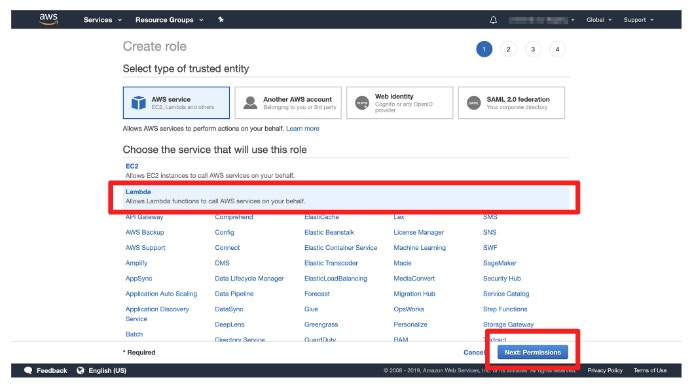Choose ElasticLoadBalancing service

point(336,278)
